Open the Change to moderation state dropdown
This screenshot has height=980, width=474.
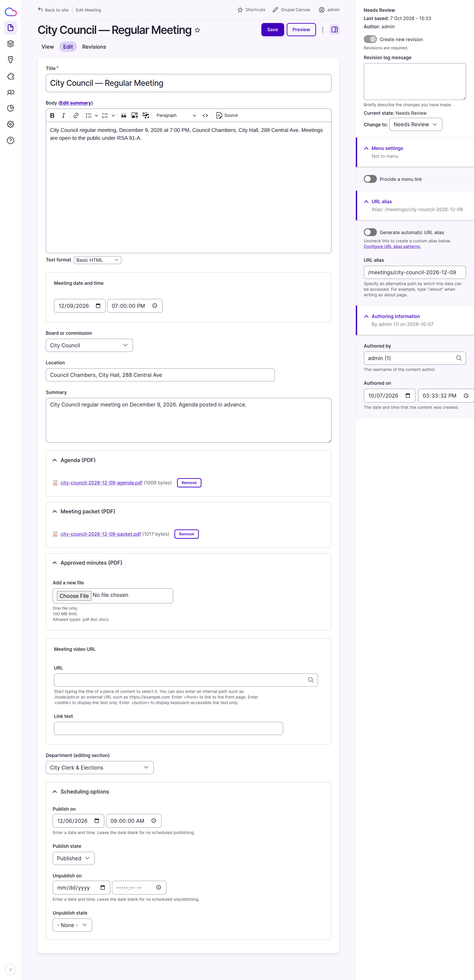click(x=416, y=124)
